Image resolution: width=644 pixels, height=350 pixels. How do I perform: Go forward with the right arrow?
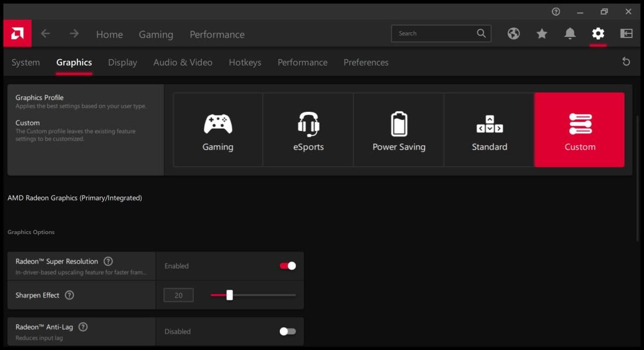(x=74, y=34)
